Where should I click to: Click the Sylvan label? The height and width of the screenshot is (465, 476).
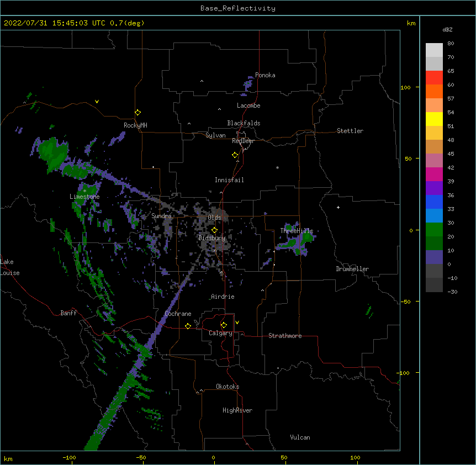(215, 135)
